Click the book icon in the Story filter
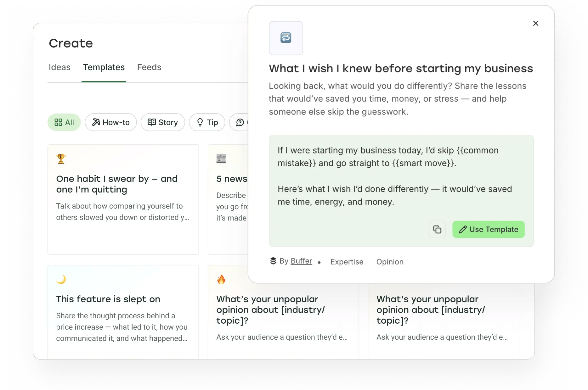588x390 pixels. [152, 122]
